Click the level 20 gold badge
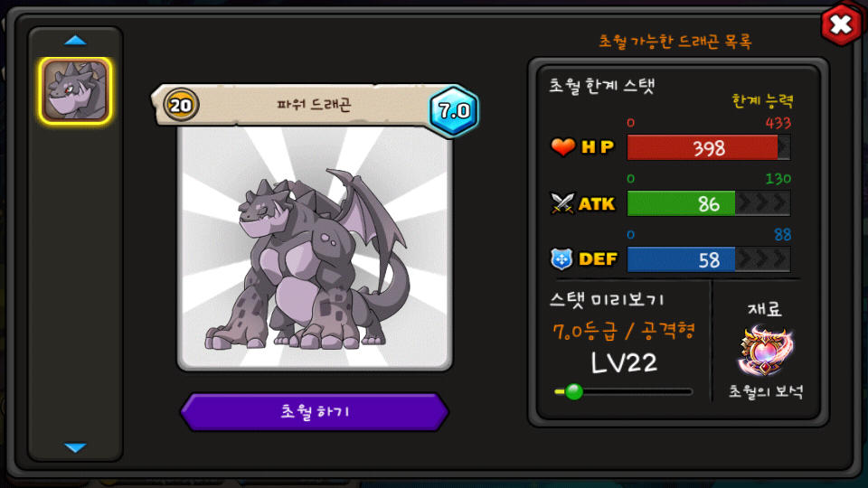 [x=181, y=105]
